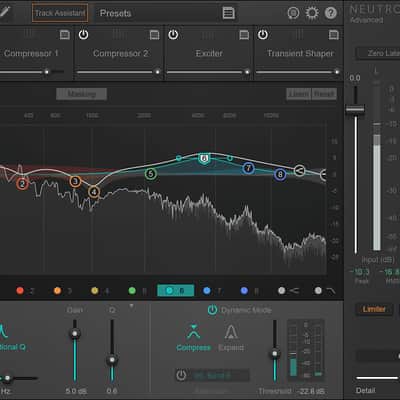Image resolution: width=400 pixels, height=400 pixels.
Task: Toggle the sidechain power button
Action: (x=181, y=375)
